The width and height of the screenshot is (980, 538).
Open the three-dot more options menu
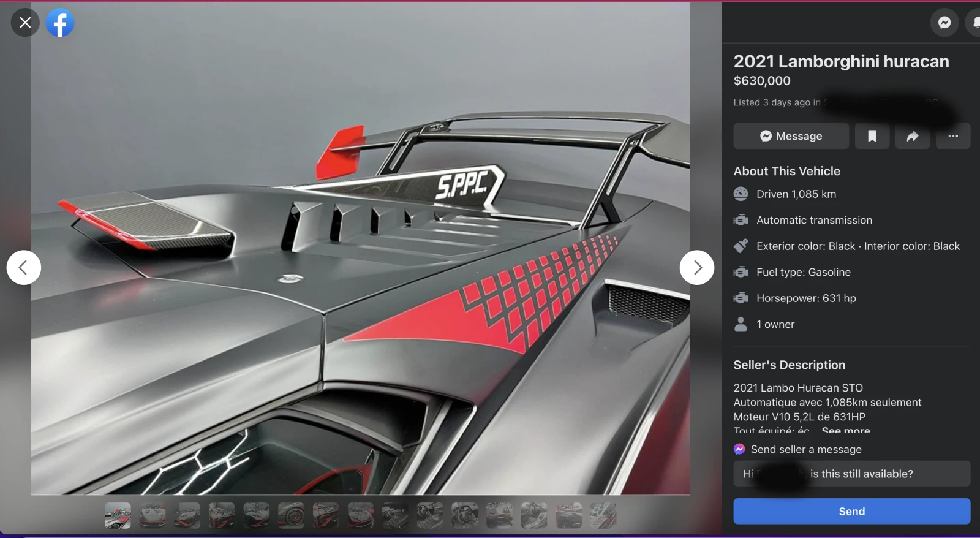coord(953,136)
